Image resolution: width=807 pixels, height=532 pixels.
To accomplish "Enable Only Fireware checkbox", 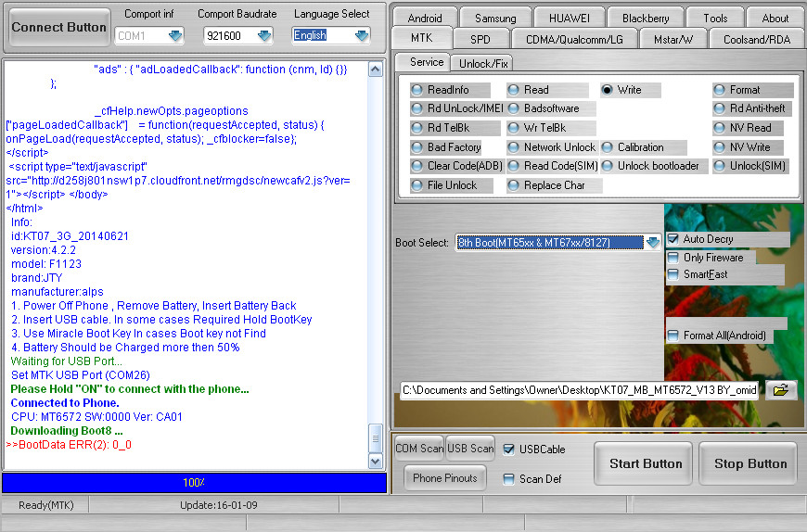I will 672,258.
